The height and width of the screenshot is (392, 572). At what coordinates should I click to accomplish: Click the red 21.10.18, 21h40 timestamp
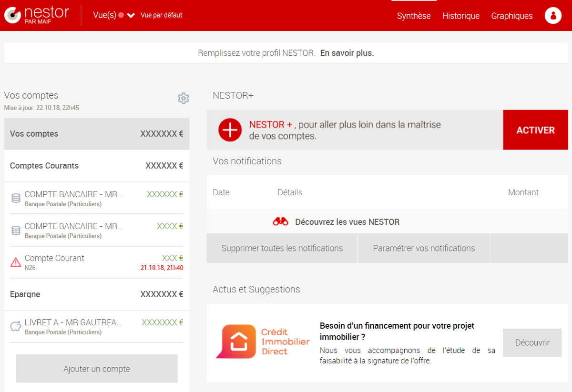162,268
